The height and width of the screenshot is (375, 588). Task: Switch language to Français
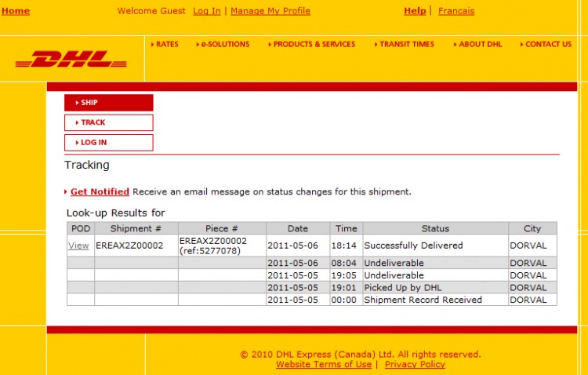[456, 11]
